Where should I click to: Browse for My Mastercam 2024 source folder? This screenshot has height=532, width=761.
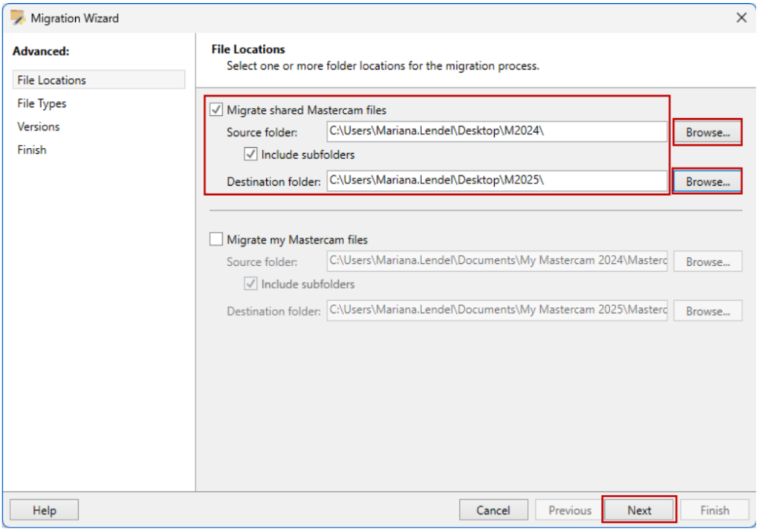point(707,262)
